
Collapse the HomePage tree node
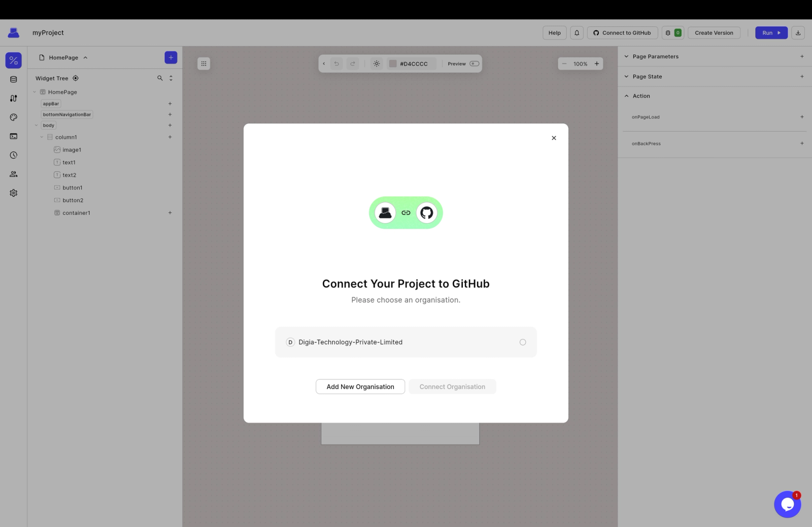click(35, 92)
